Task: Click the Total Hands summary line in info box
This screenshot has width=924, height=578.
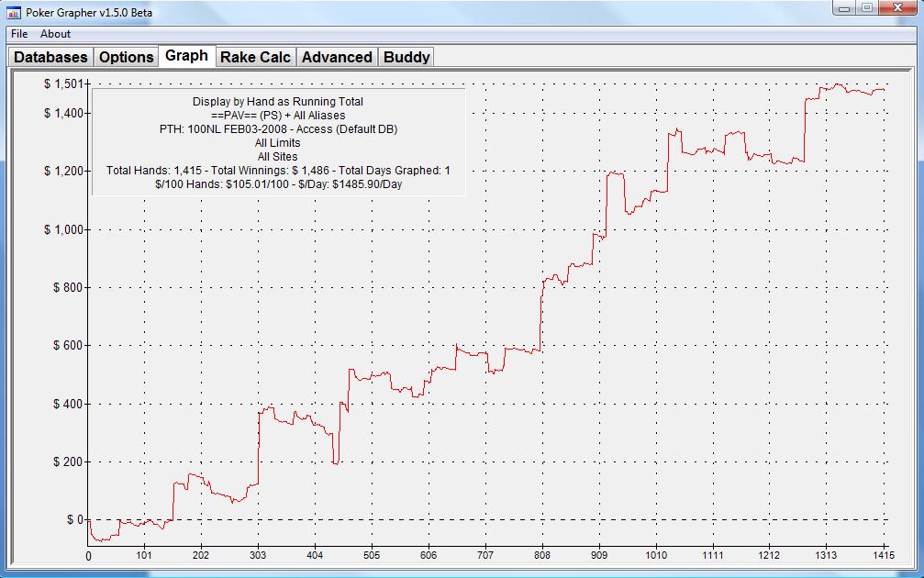Action: [x=278, y=171]
